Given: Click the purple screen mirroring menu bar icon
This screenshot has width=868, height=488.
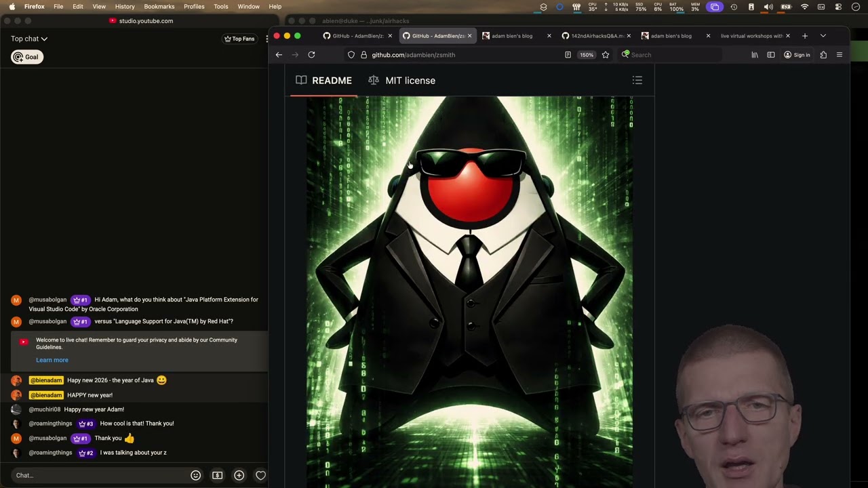Looking at the screenshot, I should coord(714,7).
